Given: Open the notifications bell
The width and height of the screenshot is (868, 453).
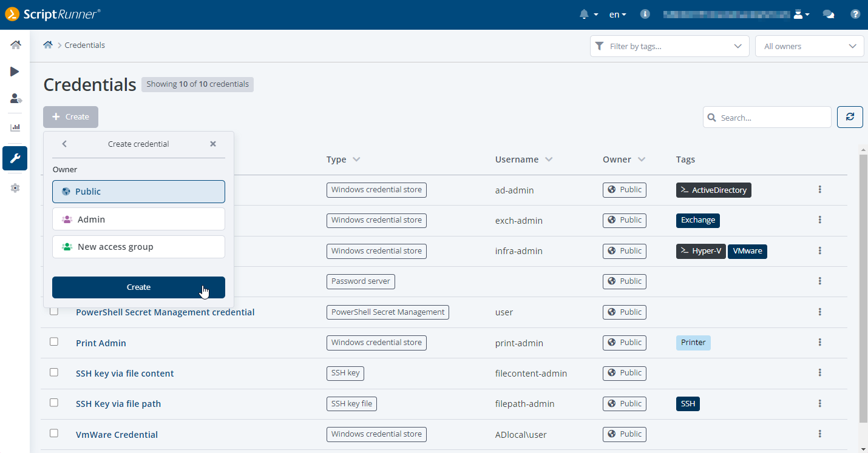Looking at the screenshot, I should (x=585, y=15).
